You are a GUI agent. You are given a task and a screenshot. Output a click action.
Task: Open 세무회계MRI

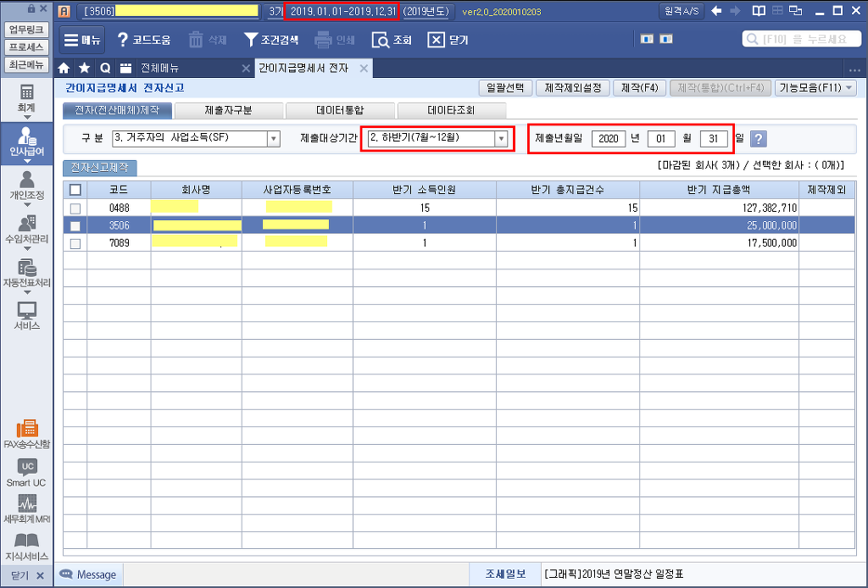click(26, 509)
